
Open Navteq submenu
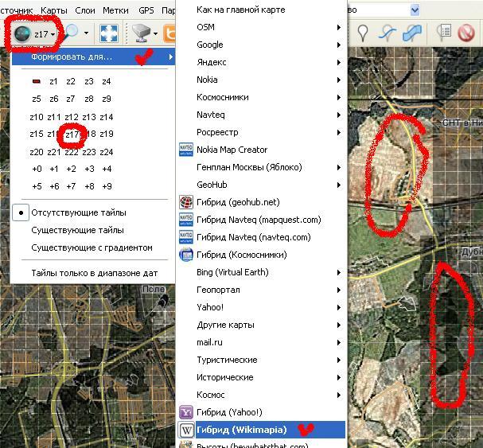click(x=262, y=115)
